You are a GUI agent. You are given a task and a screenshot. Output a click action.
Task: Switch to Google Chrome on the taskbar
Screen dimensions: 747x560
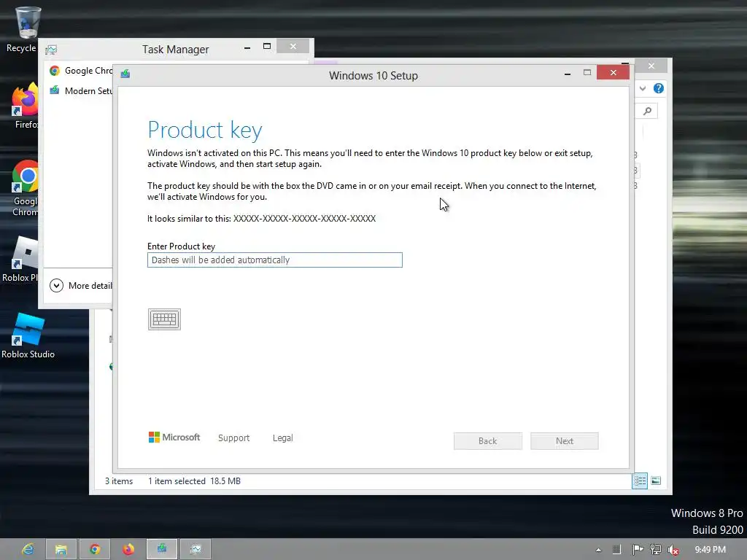95,550
